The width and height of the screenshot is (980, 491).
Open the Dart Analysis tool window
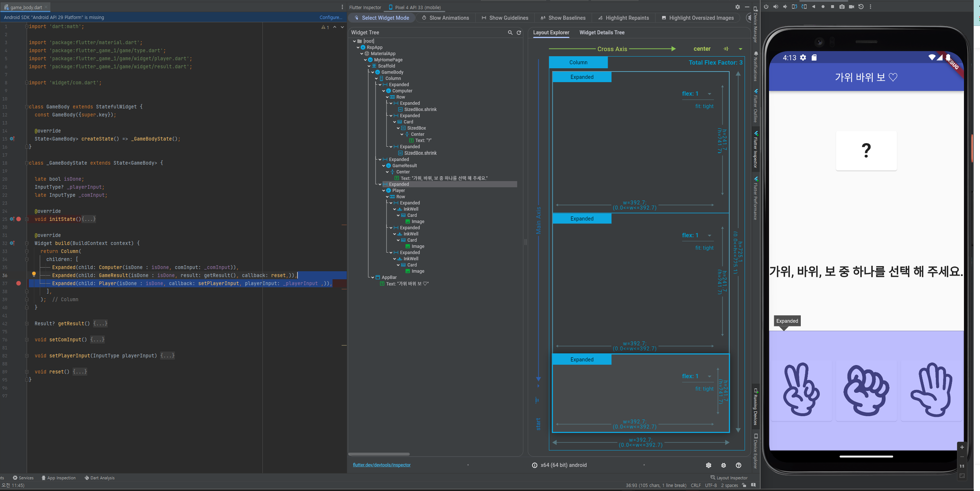click(99, 478)
